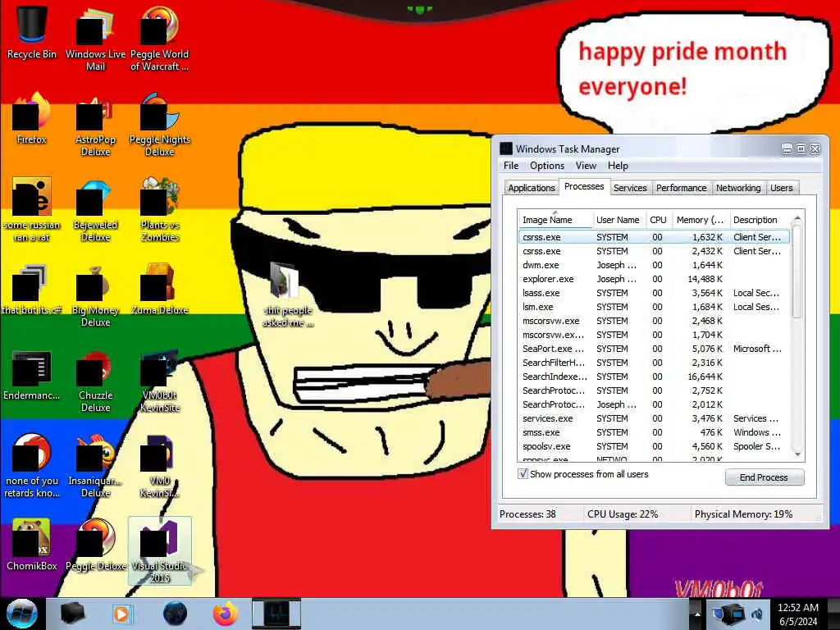Select 'that but its c#' desktop icon
The height and width of the screenshot is (630, 840).
pos(32,290)
